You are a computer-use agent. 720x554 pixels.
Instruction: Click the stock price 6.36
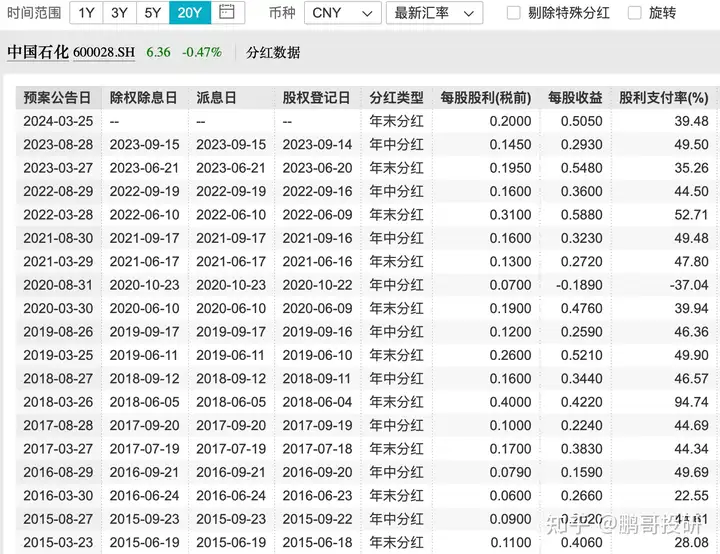(x=158, y=52)
